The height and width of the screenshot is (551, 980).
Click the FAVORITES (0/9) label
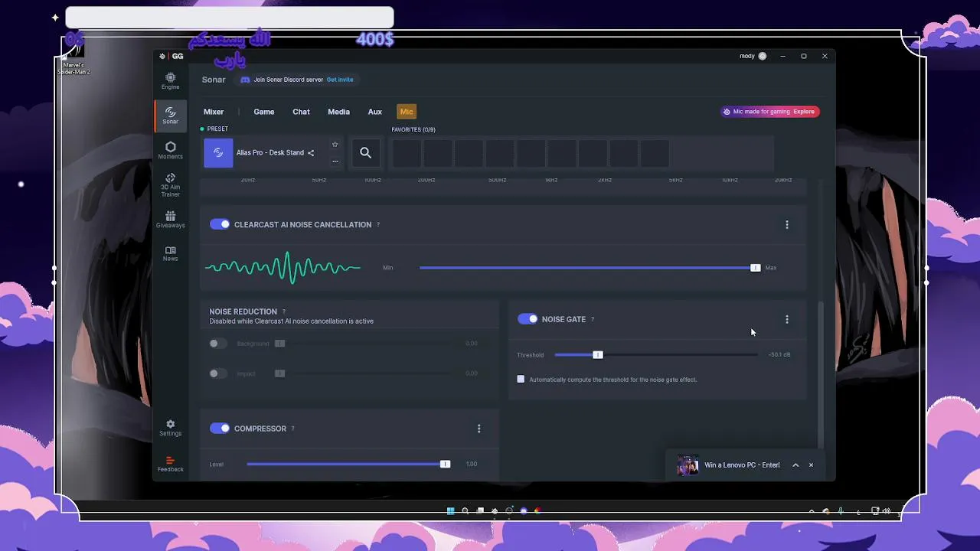coord(413,129)
